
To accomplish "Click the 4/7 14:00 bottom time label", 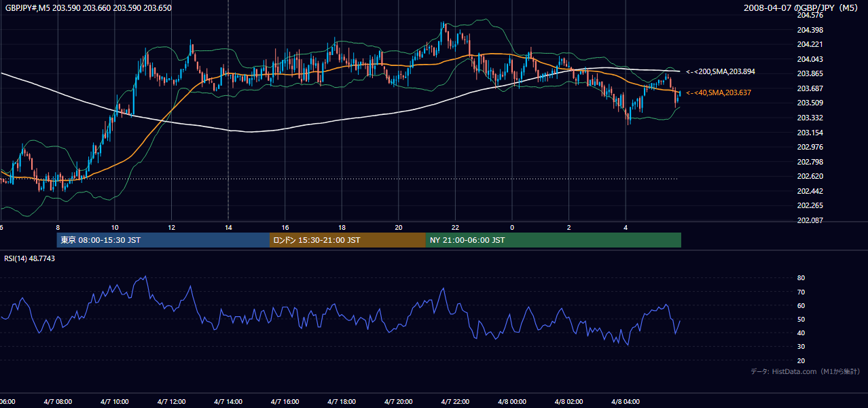I will coord(229,402).
